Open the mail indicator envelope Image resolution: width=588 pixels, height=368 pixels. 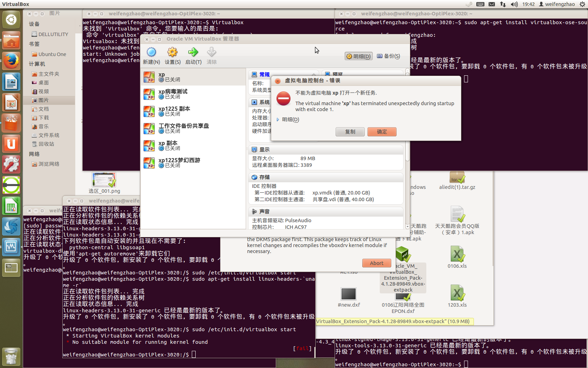(x=492, y=4)
